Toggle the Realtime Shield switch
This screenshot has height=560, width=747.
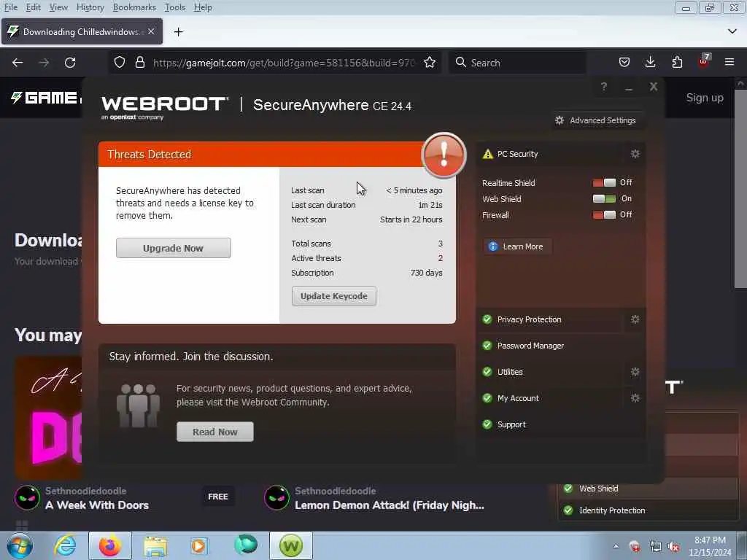(x=604, y=183)
